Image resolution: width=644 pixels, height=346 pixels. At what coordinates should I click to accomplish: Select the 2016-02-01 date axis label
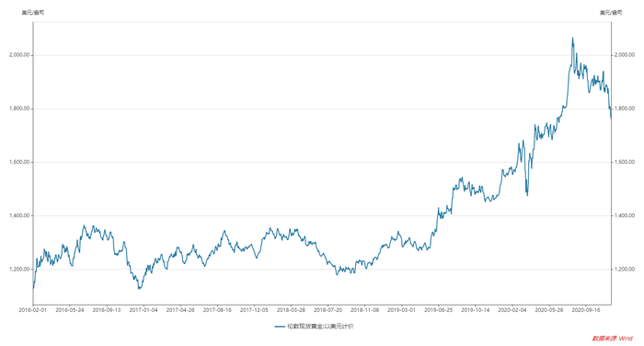[33, 310]
